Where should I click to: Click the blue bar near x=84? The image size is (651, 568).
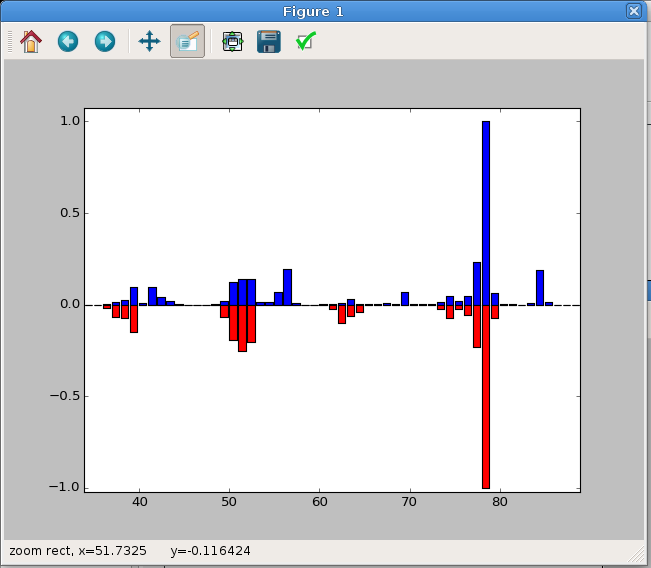pyautogui.click(x=540, y=288)
